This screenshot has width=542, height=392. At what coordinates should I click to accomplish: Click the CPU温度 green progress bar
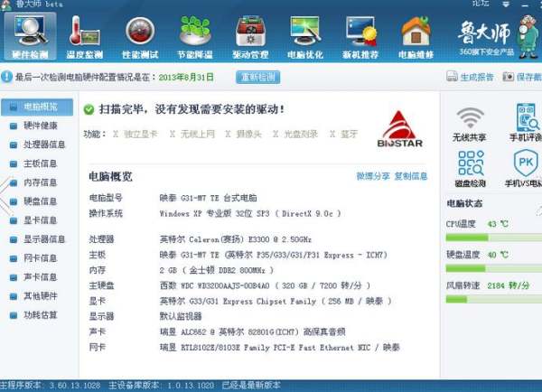click(x=494, y=238)
